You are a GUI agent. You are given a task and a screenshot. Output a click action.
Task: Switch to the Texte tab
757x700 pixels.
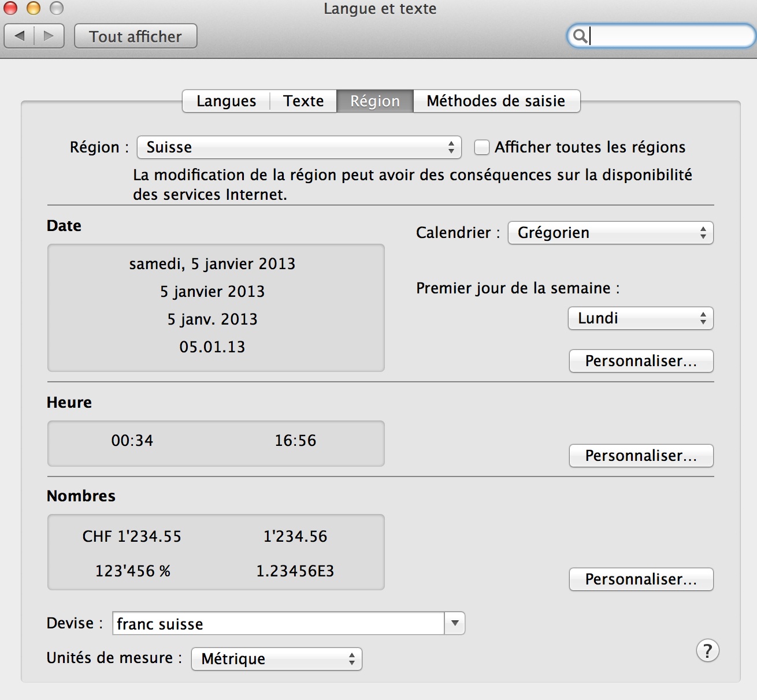(303, 101)
